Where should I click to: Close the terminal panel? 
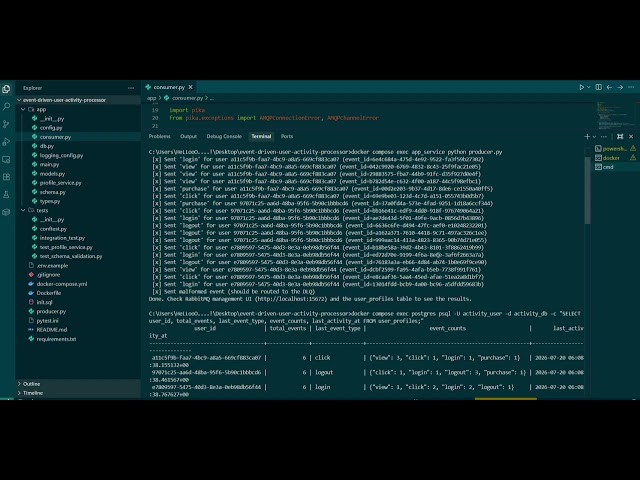(631, 136)
